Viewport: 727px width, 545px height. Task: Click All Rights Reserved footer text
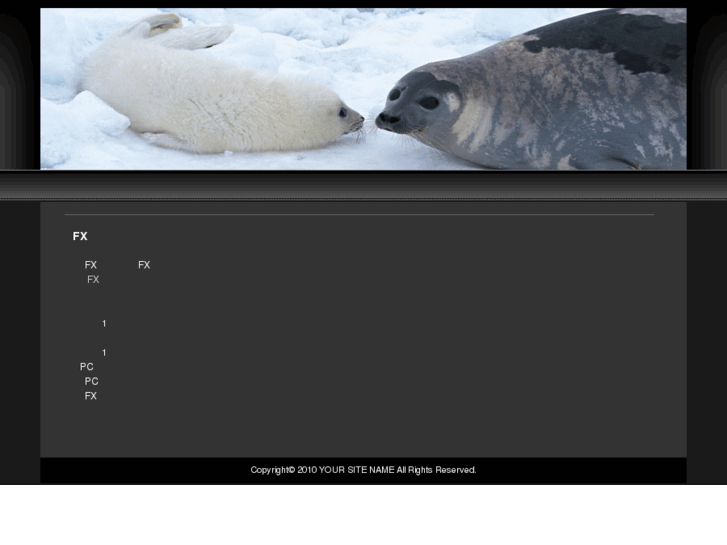[x=436, y=470]
